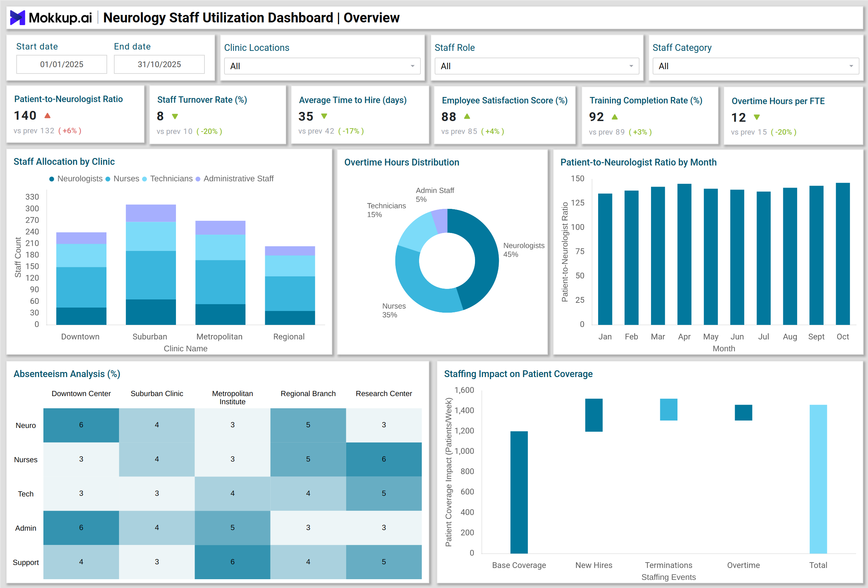Click the Total waterfall bar
Image resolution: width=868 pixels, height=588 pixels.
coord(818,479)
